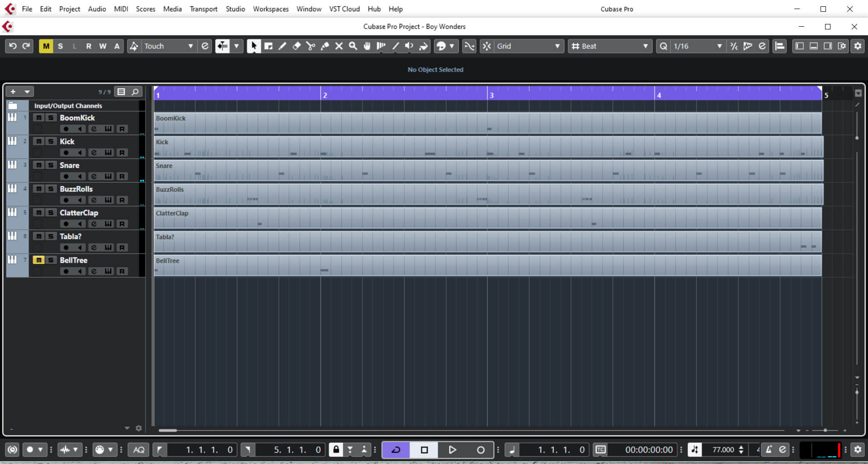868x464 pixels.
Task: Select the Glue tool
Action: click(x=325, y=46)
